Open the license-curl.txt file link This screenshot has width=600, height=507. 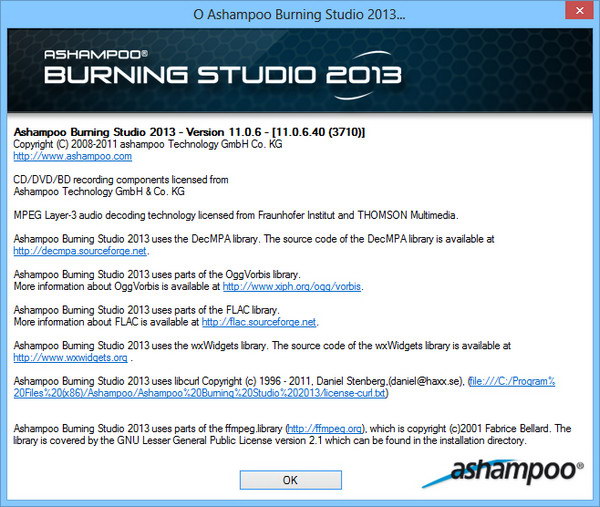coord(284,387)
